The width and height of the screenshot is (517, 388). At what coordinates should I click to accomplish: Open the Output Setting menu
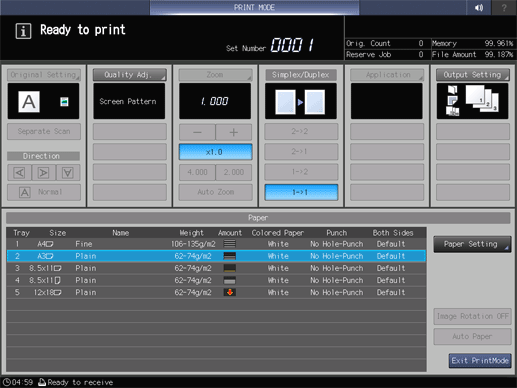point(472,75)
